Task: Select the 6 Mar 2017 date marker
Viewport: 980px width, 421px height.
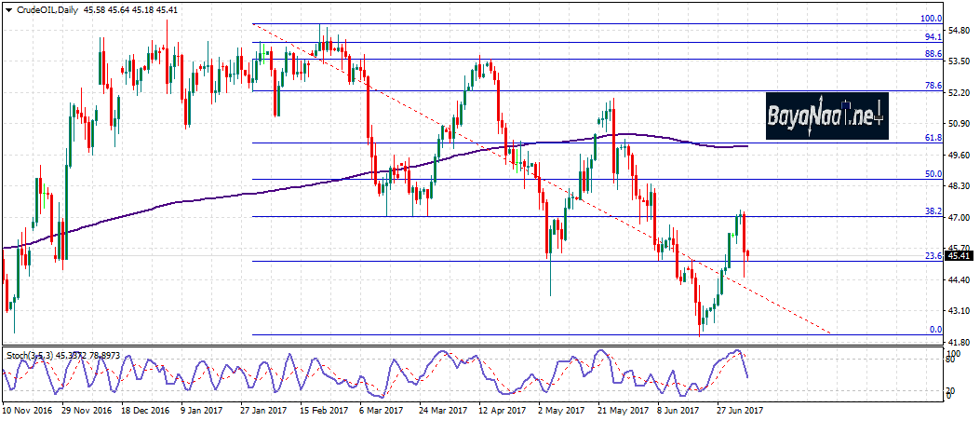Action: 382,409
